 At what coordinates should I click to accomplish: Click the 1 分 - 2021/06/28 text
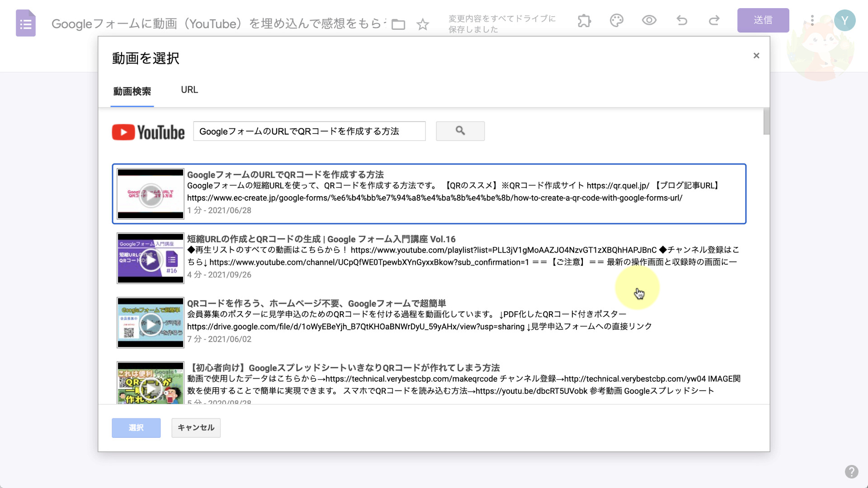[219, 211]
